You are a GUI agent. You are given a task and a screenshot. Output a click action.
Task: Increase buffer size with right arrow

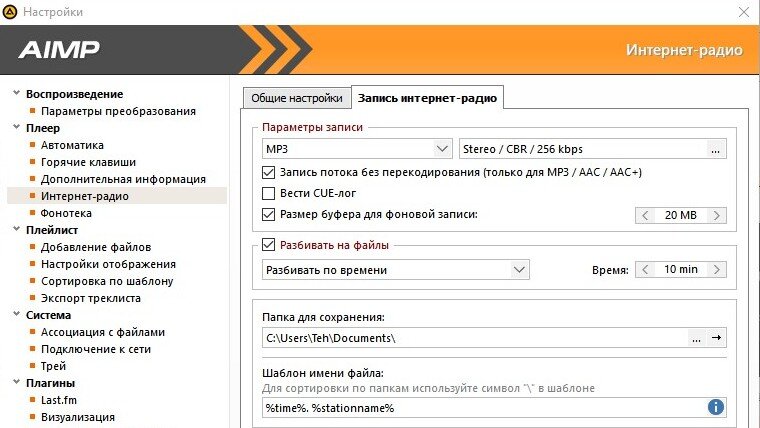point(716,215)
